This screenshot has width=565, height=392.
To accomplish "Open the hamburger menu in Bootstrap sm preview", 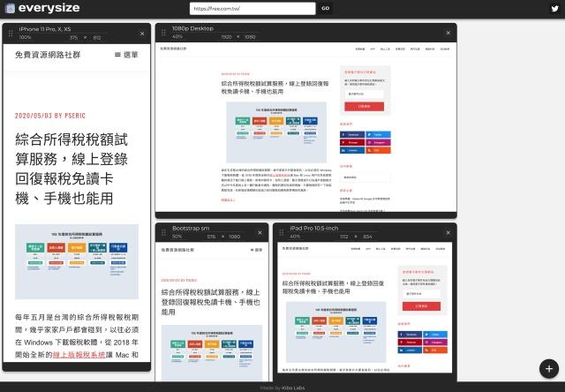I will coord(256,250).
